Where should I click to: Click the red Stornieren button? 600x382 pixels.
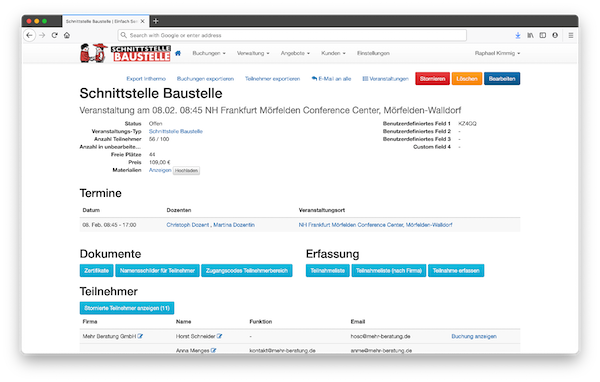click(x=432, y=78)
